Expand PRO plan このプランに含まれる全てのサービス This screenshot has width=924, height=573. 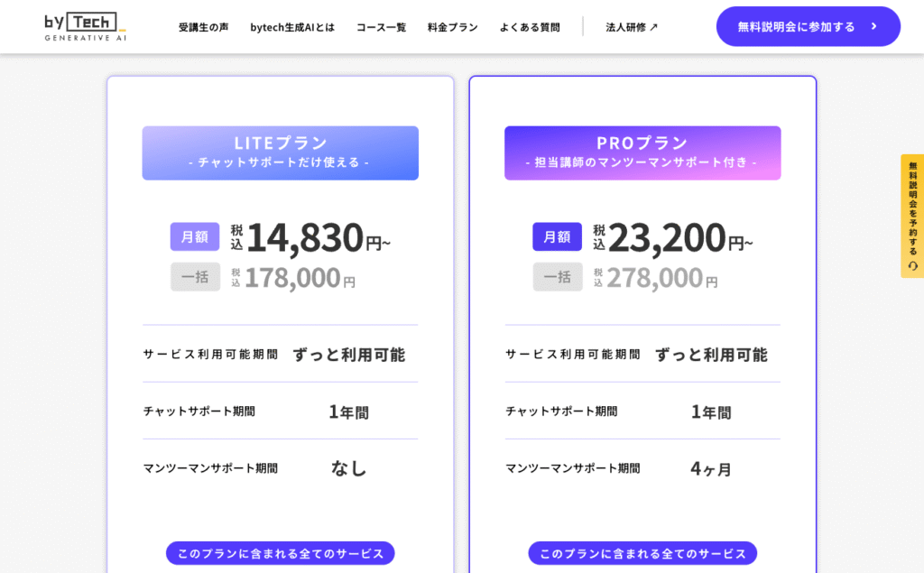point(642,553)
